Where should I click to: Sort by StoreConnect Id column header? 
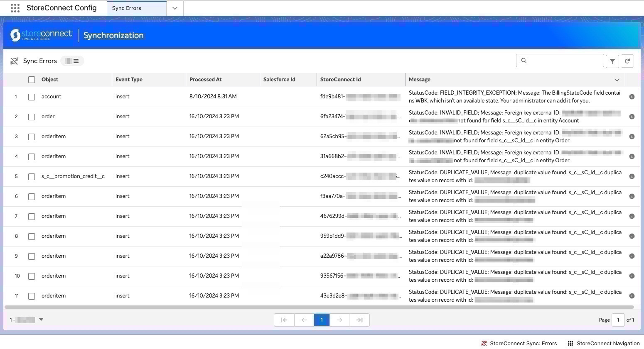coord(340,80)
